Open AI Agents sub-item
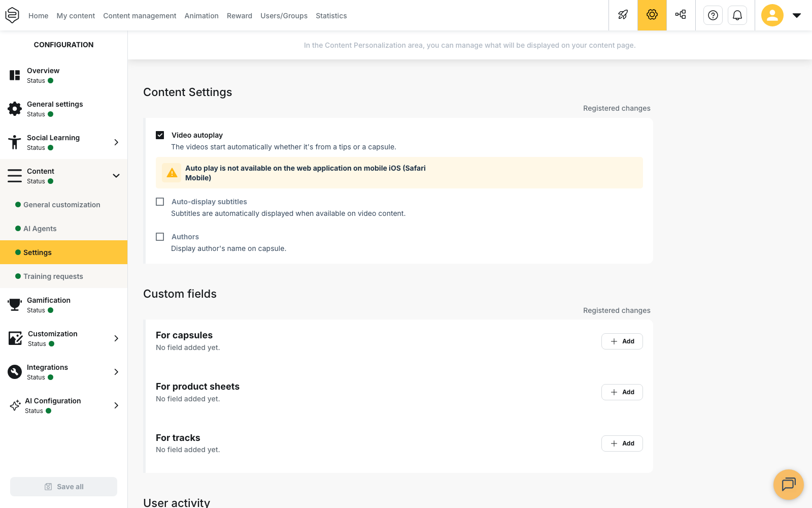812x508 pixels. [63, 229]
